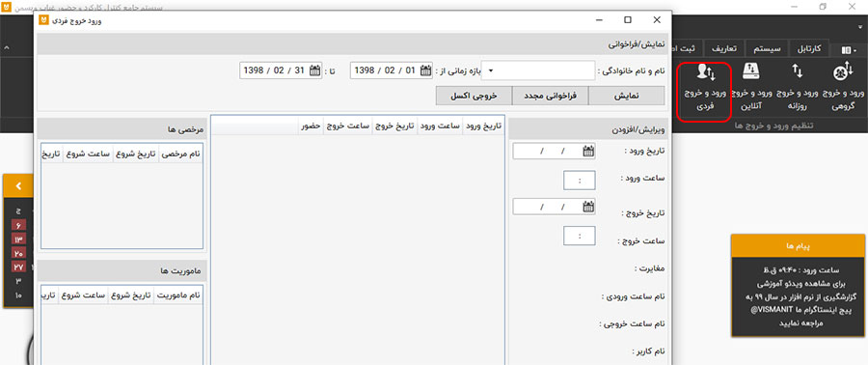Click the نمایش button
868x365 pixels.
coord(626,96)
